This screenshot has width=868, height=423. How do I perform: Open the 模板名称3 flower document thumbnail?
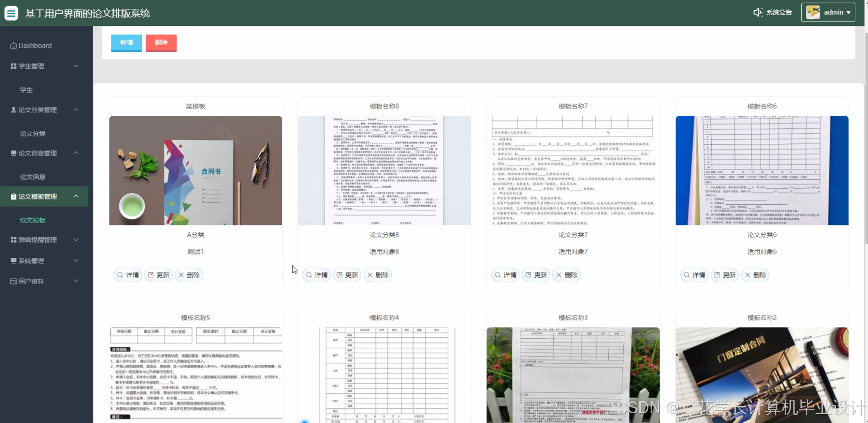[x=573, y=375]
